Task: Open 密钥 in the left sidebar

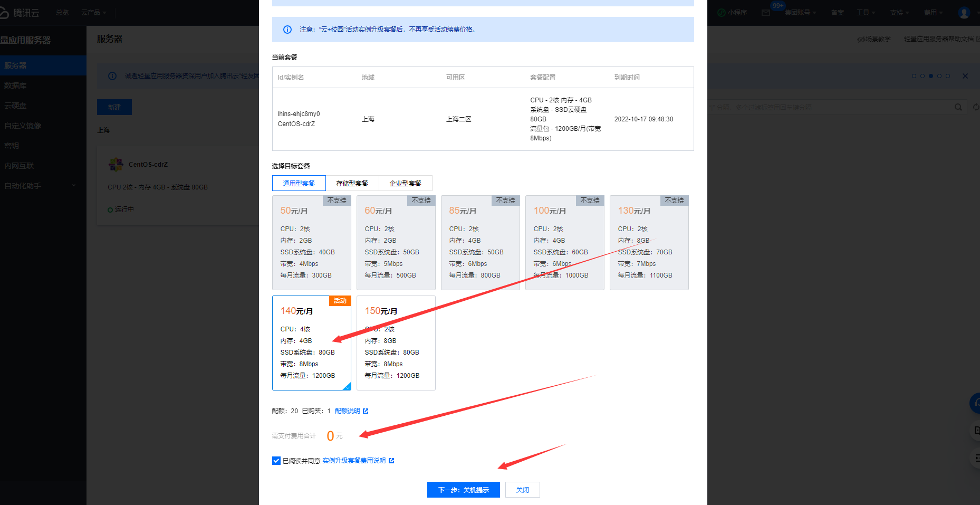Action: pyautogui.click(x=43, y=146)
